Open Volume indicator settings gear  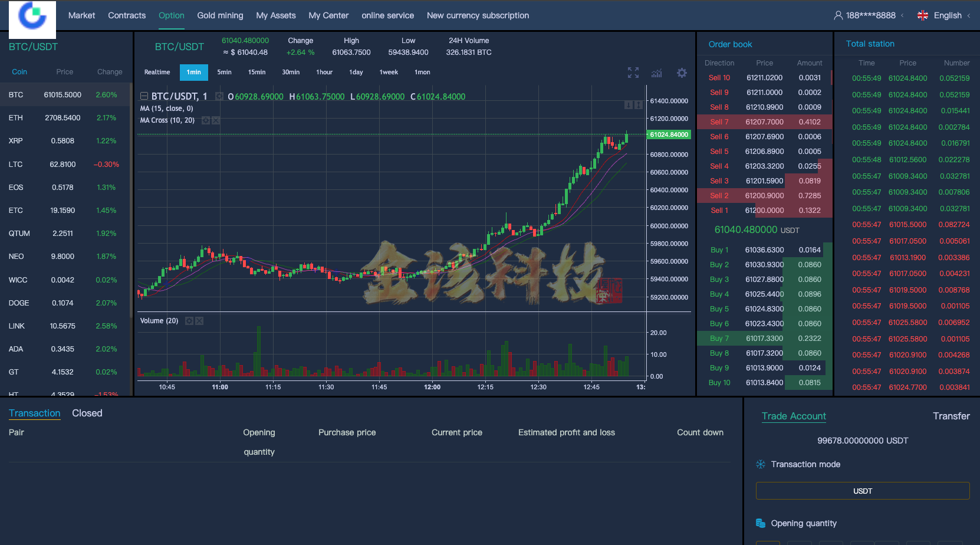[x=189, y=321]
